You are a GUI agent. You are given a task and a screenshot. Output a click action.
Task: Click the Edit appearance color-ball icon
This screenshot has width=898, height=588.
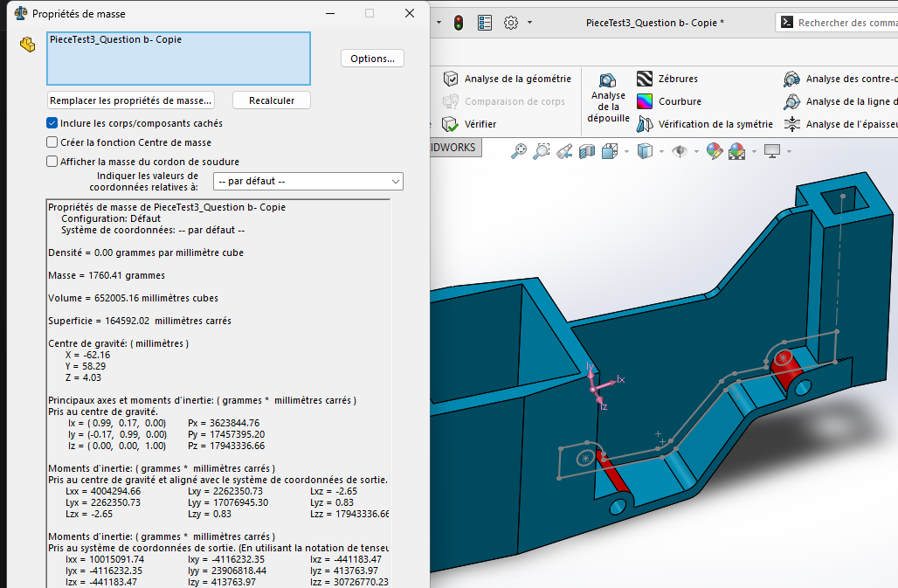pos(714,151)
